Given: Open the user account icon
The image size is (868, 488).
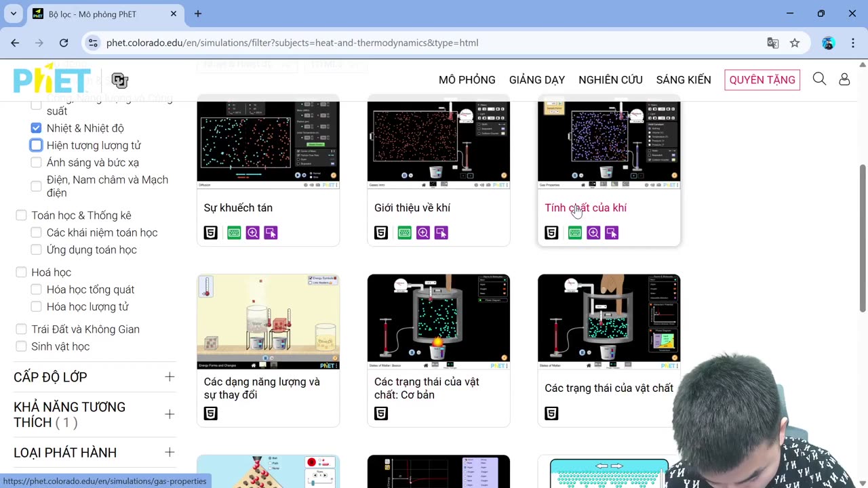Looking at the screenshot, I should coord(844,79).
